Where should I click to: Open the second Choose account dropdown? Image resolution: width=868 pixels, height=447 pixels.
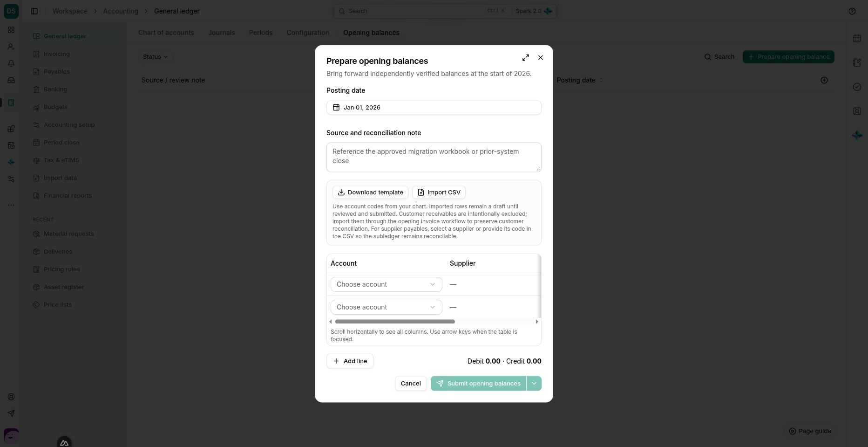point(386,307)
